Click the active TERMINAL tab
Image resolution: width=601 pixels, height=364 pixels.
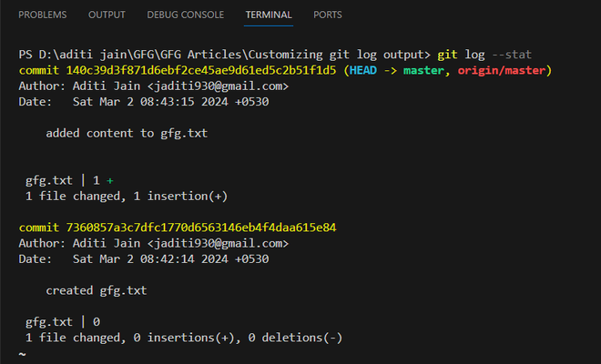[269, 15]
